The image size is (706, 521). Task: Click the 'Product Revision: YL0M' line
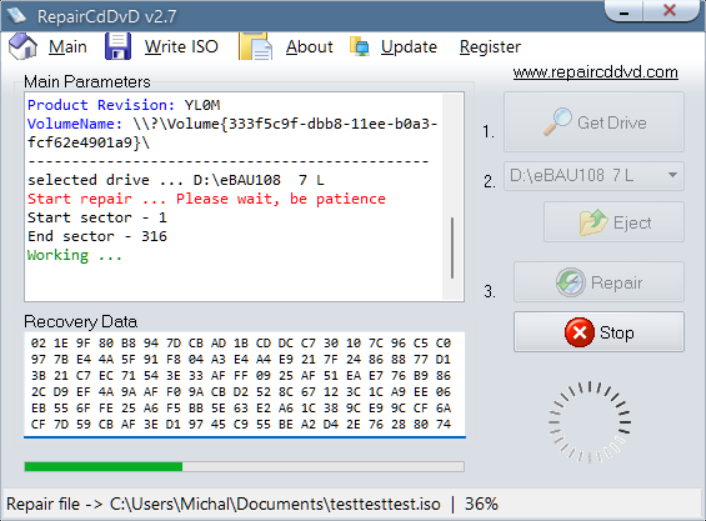(x=124, y=105)
